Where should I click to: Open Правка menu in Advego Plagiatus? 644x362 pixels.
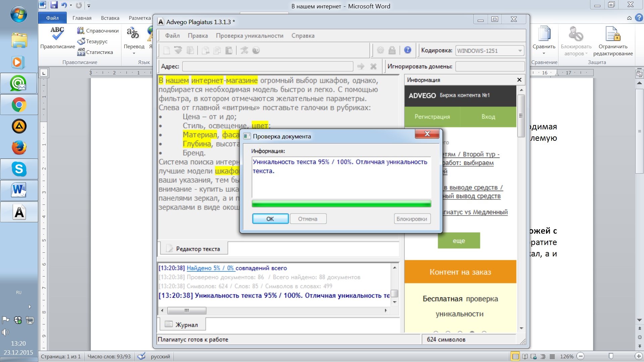[198, 36]
